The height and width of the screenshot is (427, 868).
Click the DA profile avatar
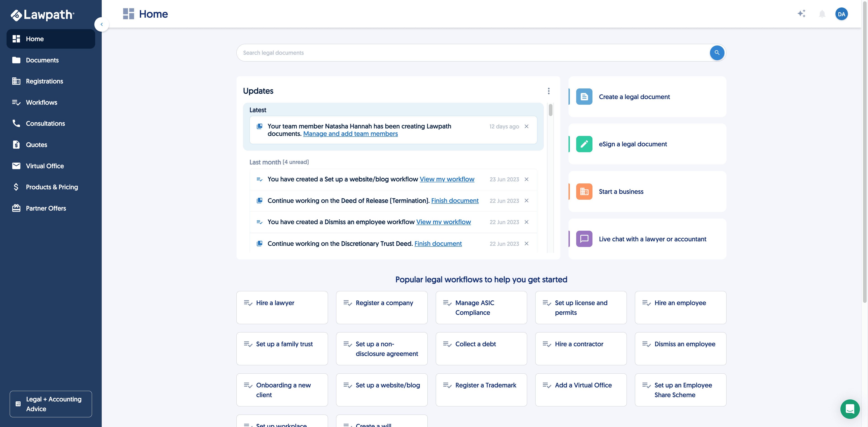(842, 14)
